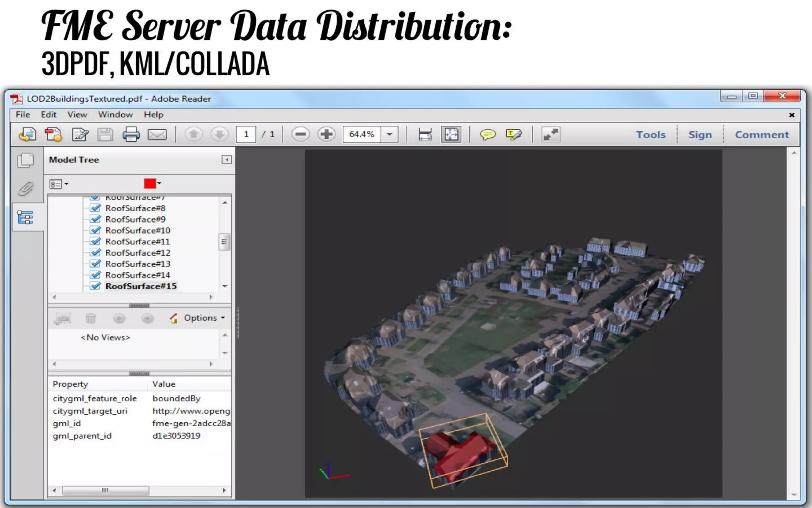Click the Default View house icon
812x508 pixels.
pyautogui.click(x=174, y=318)
